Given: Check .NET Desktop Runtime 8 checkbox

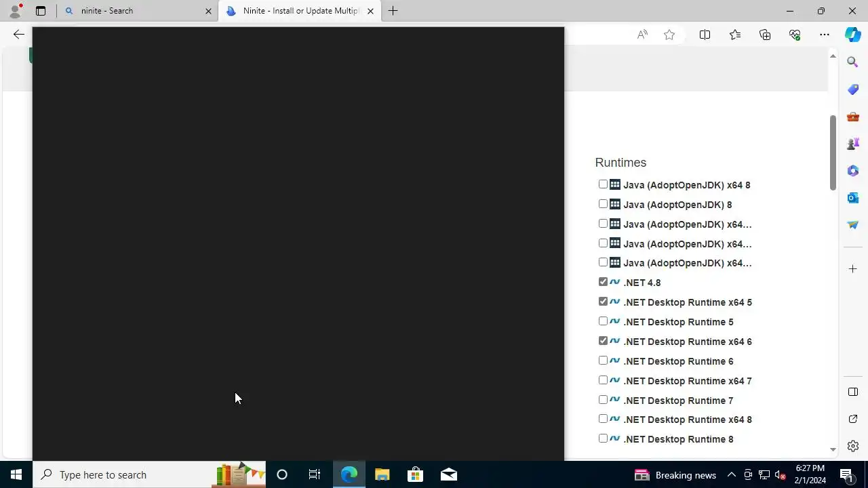Looking at the screenshot, I should [x=603, y=439].
